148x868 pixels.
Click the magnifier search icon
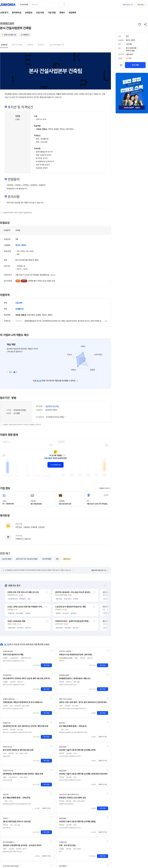coord(64,5)
